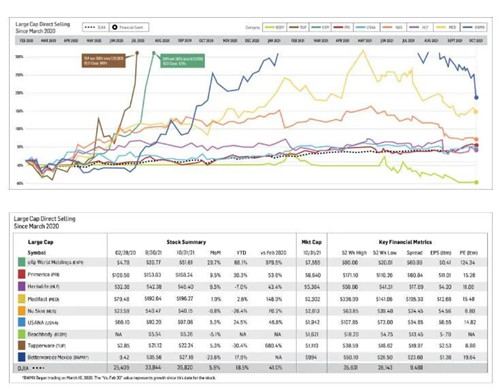Click the Medifast 148.0% value
500x390 pixels.
[x=274, y=299]
